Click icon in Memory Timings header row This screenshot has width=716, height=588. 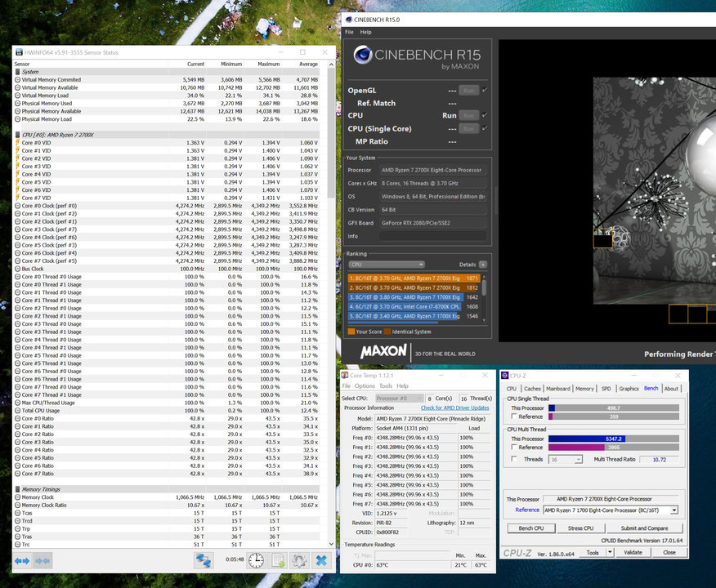18,489
